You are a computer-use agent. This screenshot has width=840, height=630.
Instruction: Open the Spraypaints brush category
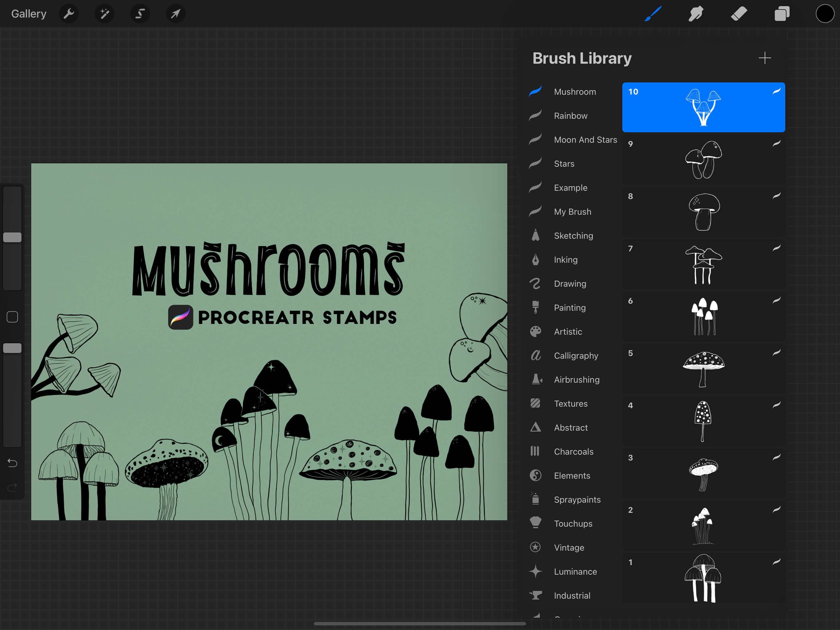[x=573, y=499]
